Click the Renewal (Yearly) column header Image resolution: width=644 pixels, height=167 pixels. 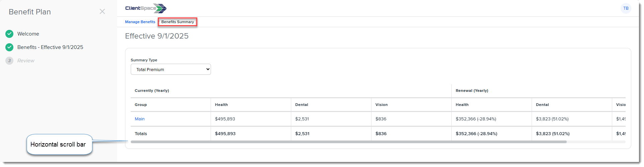tap(472, 91)
